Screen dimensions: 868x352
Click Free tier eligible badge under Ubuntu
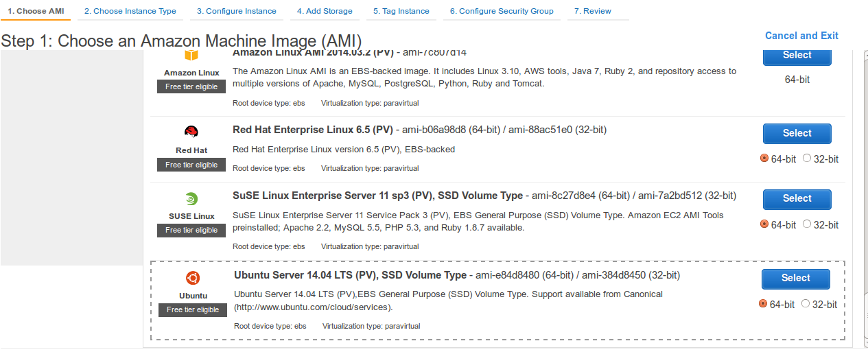(193, 310)
